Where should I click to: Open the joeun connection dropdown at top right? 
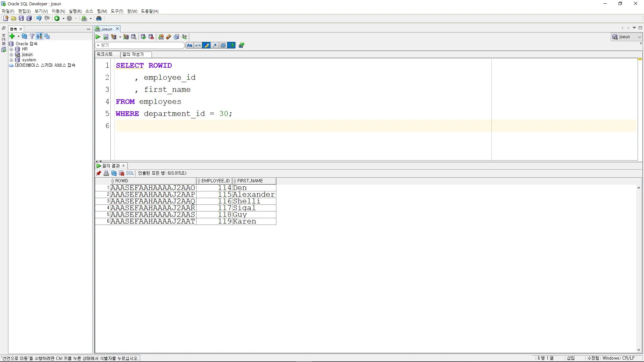coord(639,37)
